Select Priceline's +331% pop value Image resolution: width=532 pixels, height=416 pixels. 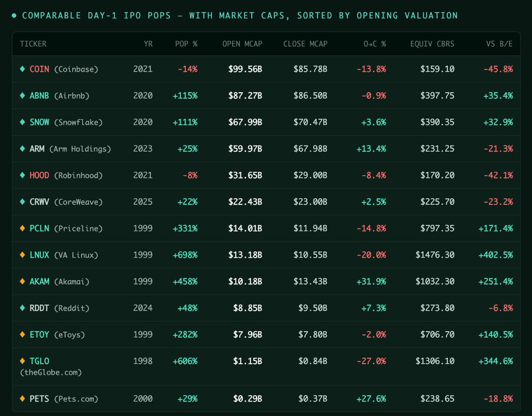(185, 228)
